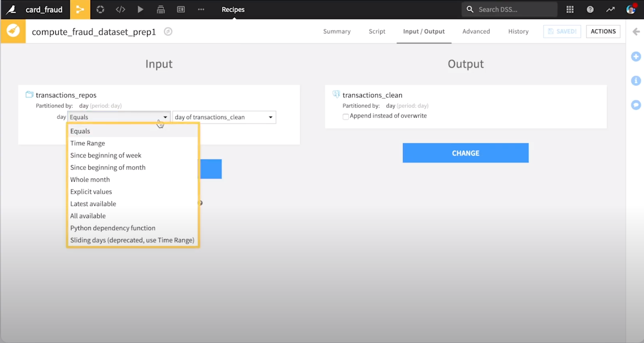This screenshot has width=644, height=343.
Task: Open the applications grid icon top right
Action: (x=570, y=9)
